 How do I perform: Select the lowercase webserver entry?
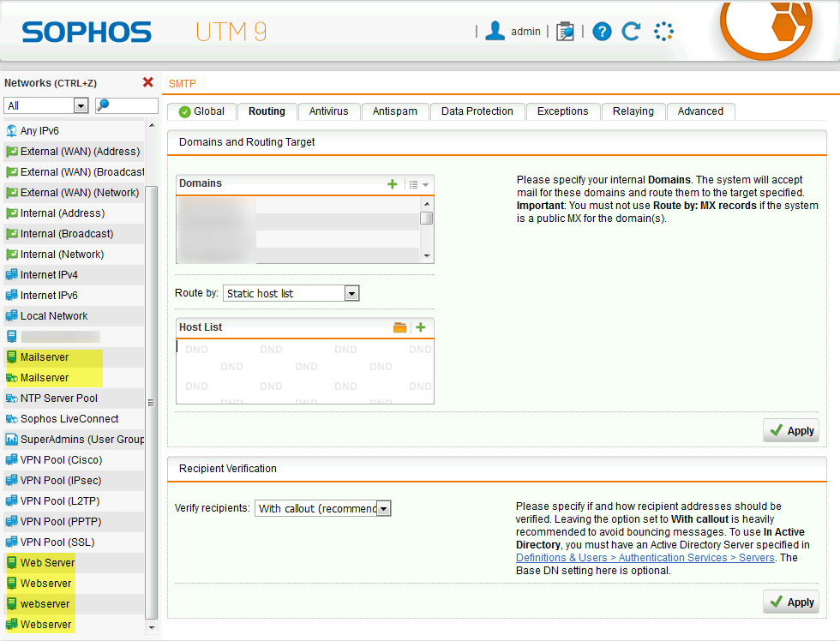[74, 604]
